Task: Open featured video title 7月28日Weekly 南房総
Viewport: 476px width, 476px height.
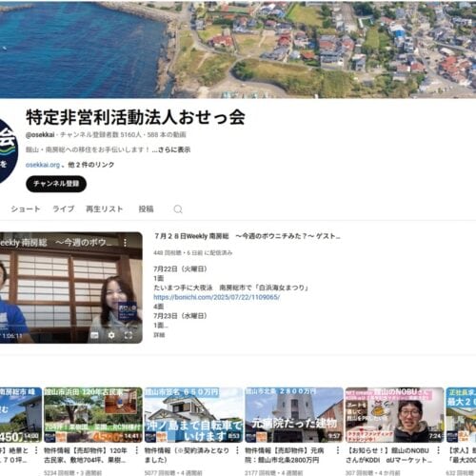Action: click(248, 236)
